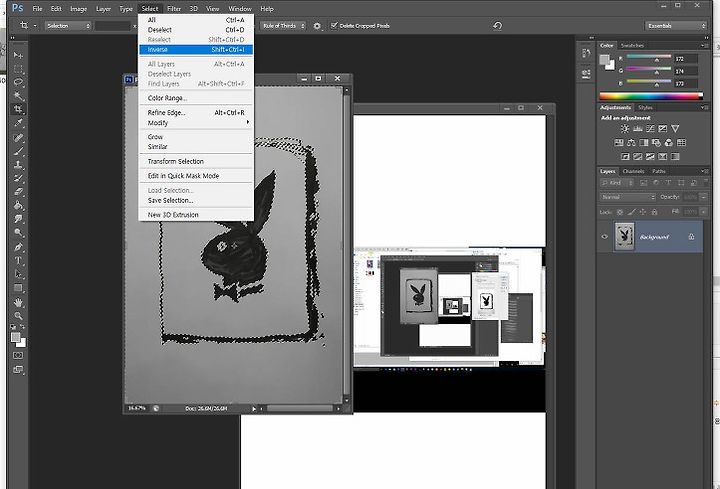This screenshot has width=720, height=489.
Task: Open the Color panel options menu
Action: pyautogui.click(x=705, y=45)
